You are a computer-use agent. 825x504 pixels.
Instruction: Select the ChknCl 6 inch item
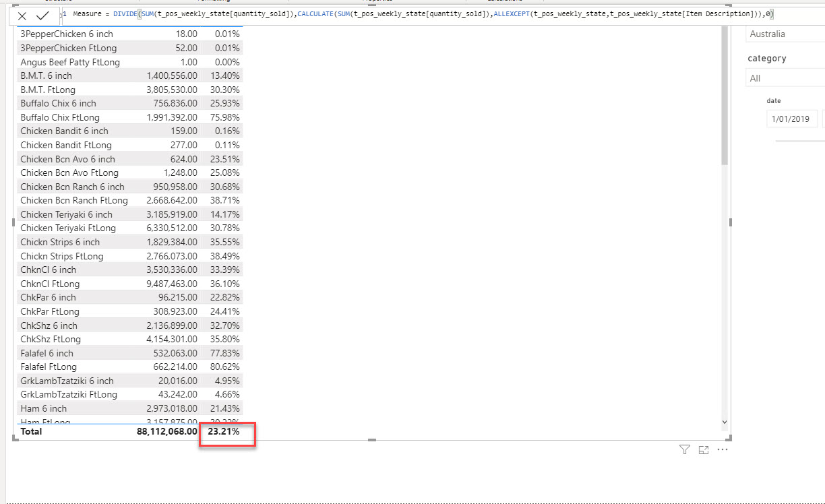48,270
